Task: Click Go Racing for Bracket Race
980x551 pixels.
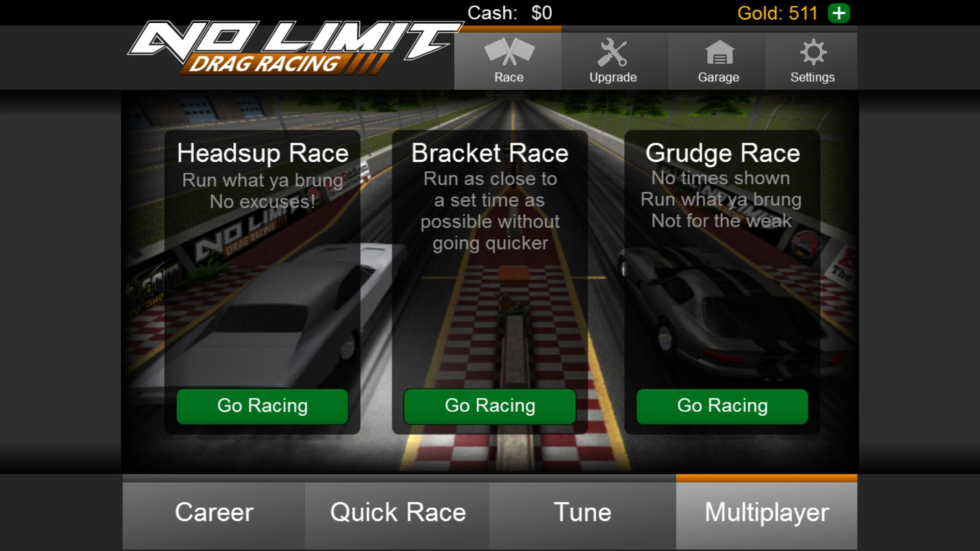Action: [490, 405]
